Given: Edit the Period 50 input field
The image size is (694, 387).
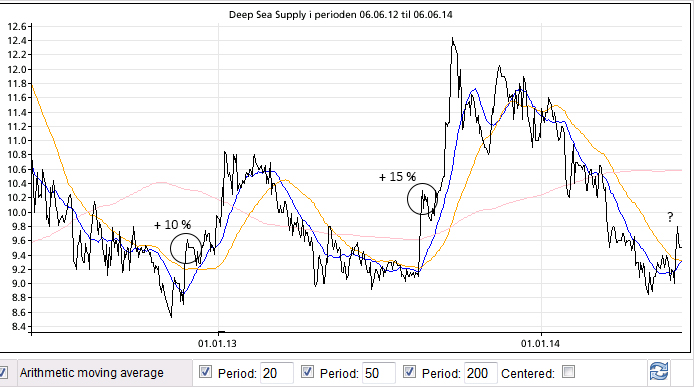Looking at the screenshot, I should [x=379, y=373].
